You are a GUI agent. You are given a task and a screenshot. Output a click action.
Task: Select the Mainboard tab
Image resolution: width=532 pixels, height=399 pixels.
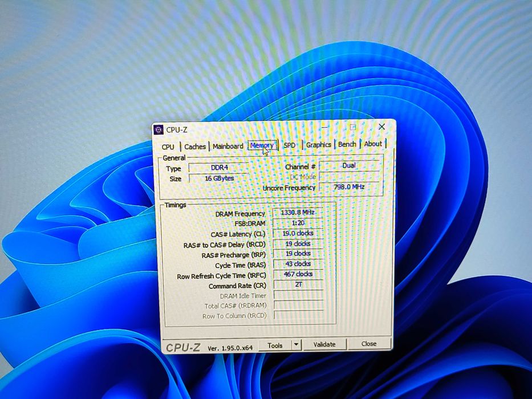coord(228,146)
